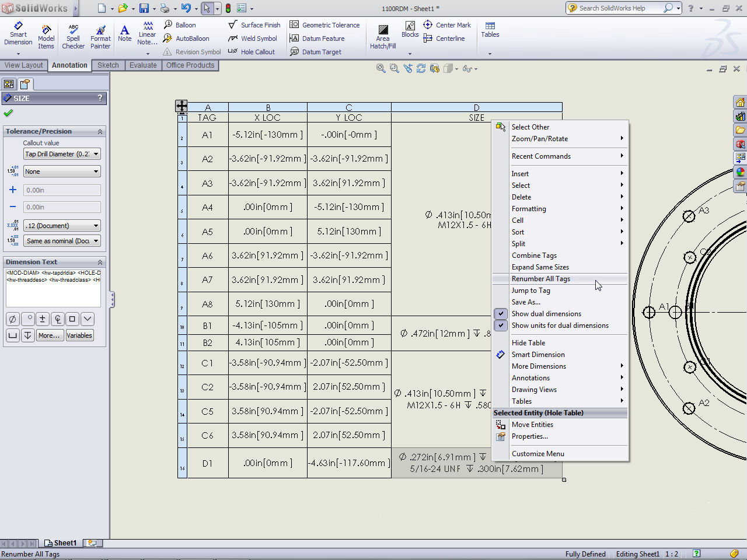Collapse the Tolerance/Precision section

100,132
